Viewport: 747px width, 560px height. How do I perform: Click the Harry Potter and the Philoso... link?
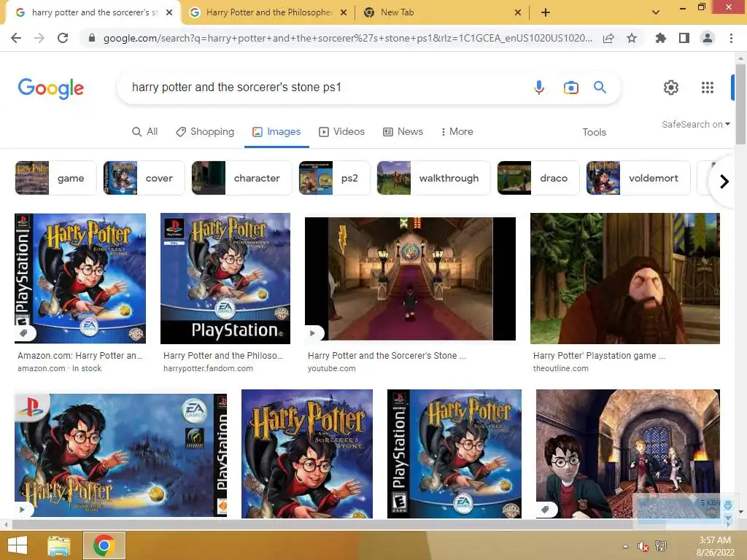coord(223,355)
